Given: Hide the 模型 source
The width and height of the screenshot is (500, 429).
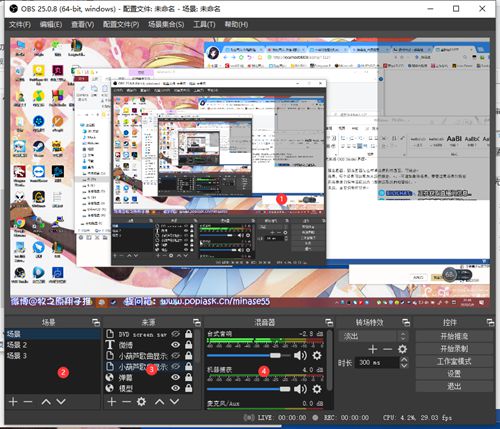Looking at the screenshot, I should [x=176, y=388].
